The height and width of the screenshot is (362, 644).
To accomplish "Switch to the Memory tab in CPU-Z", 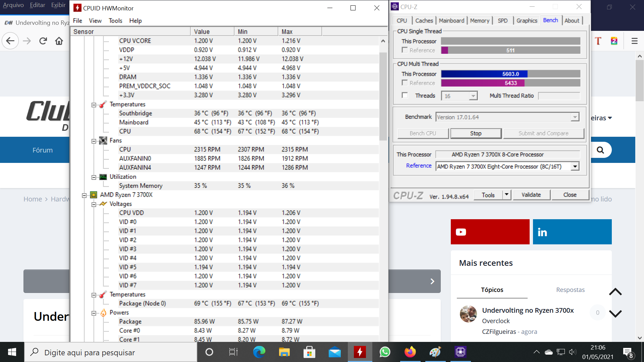I will [x=480, y=20].
